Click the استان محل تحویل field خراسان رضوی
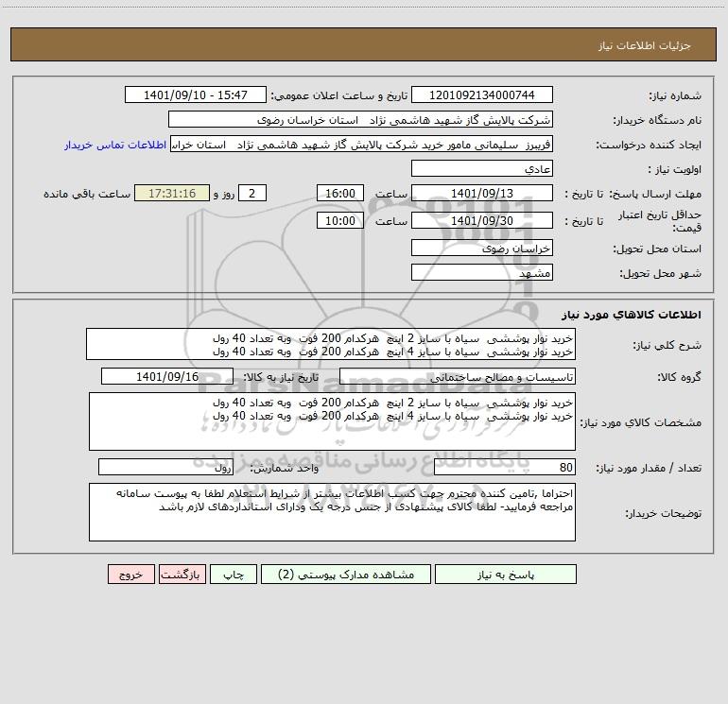The width and height of the screenshot is (728, 704). [482, 248]
